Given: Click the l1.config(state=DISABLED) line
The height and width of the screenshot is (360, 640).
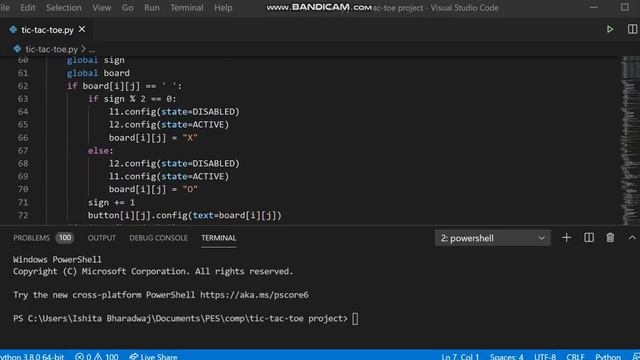Looking at the screenshot, I should (174, 112).
